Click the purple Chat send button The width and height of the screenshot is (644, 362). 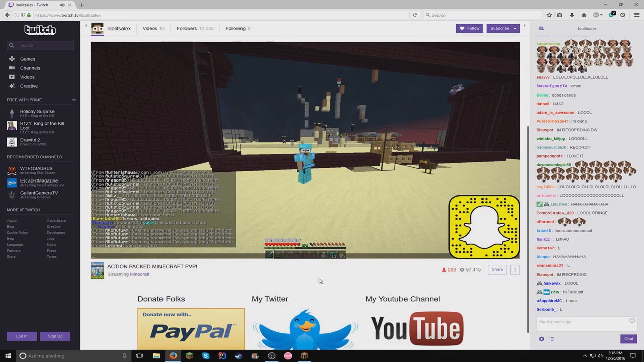(629, 339)
